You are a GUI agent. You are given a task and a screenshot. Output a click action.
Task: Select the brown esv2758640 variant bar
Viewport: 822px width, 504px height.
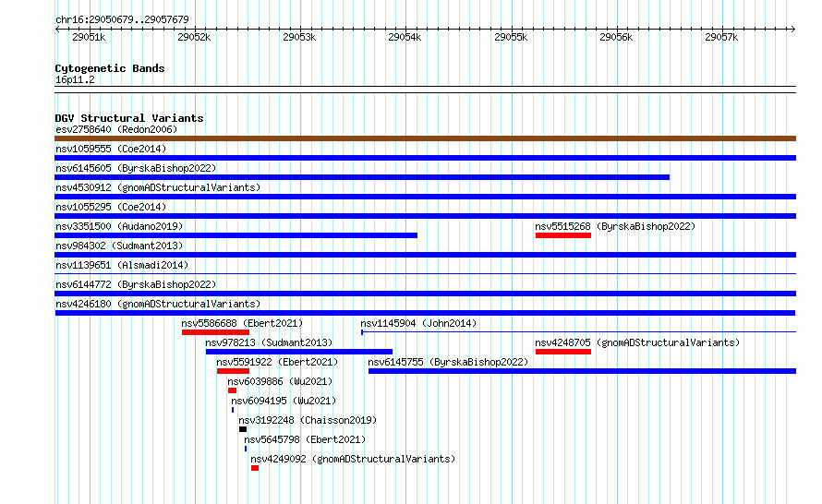425,138
